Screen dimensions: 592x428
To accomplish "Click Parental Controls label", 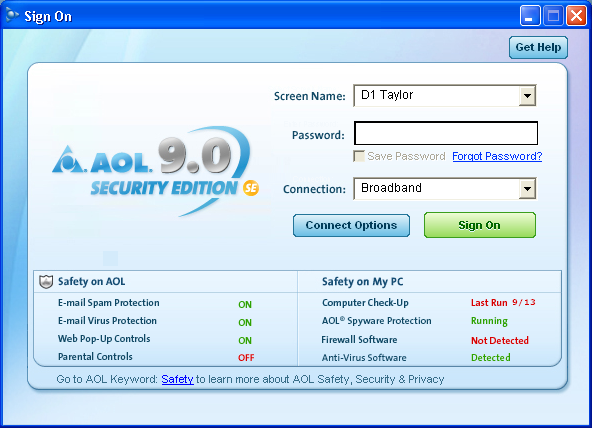I will coord(95,357).
